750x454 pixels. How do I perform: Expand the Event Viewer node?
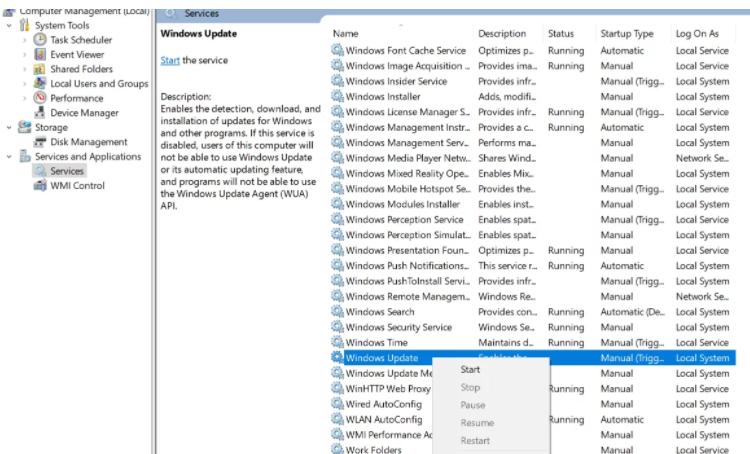25,55
